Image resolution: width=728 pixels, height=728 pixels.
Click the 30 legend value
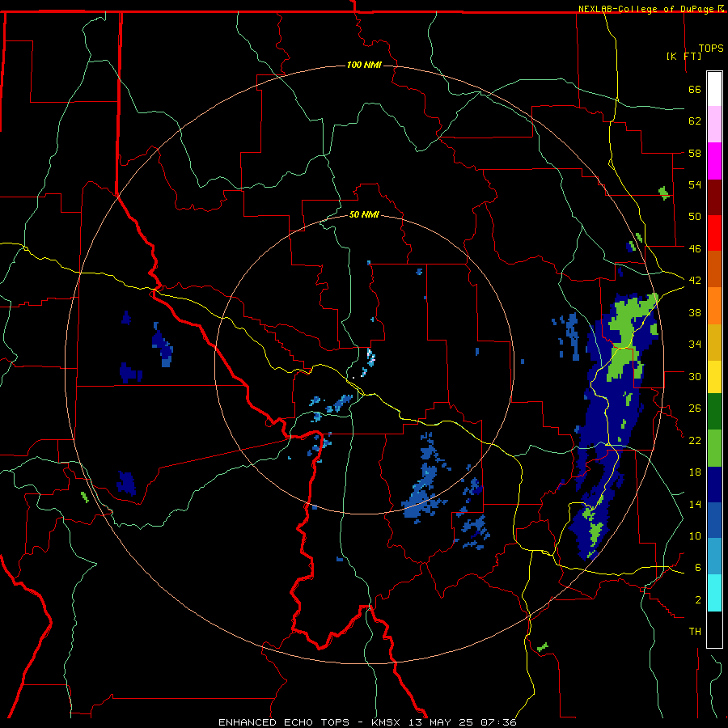695,376
